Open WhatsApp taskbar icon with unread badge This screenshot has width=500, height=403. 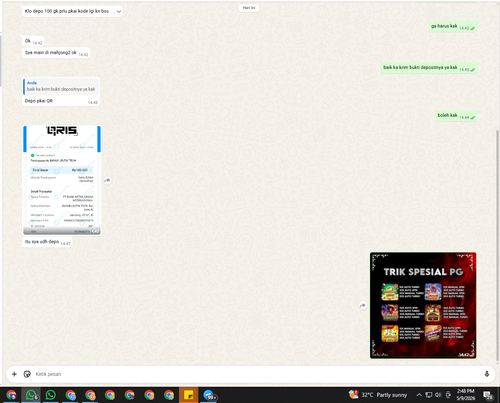31,395
